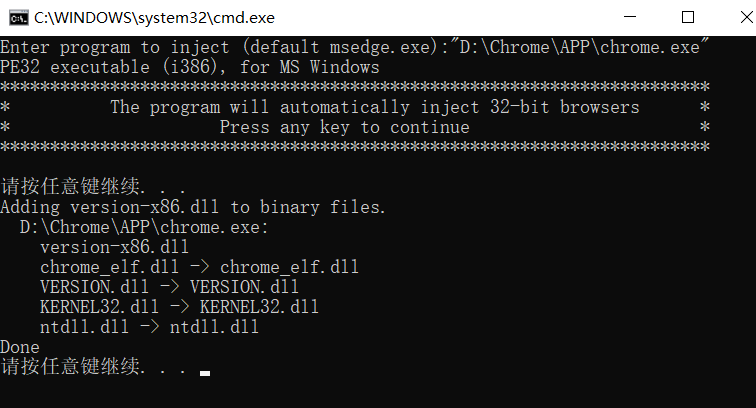Image resolution: width=756 pixels, height=408 pixels.
Task: Minimize the cmd.exe window
Action: click(x=630, y=17)
